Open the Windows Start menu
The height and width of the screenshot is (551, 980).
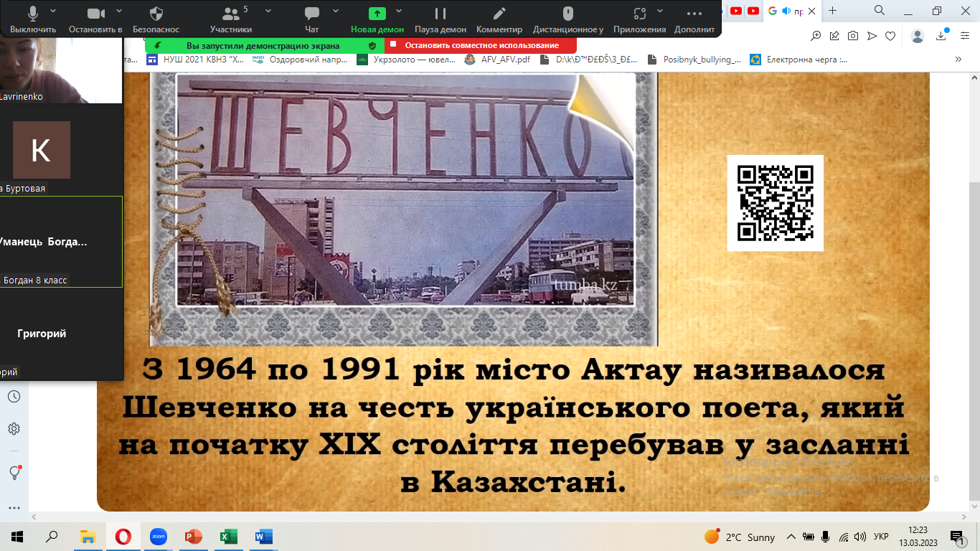17,536
